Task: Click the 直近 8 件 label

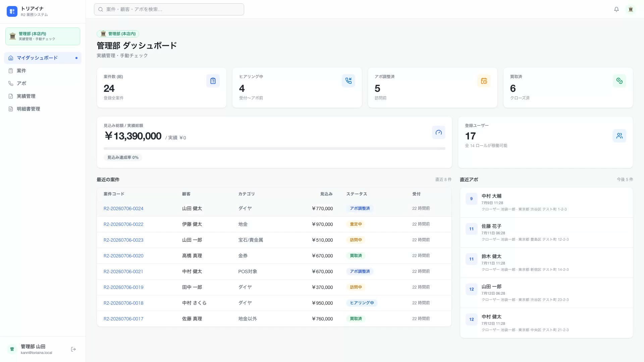Action: [x=443, y=180]
